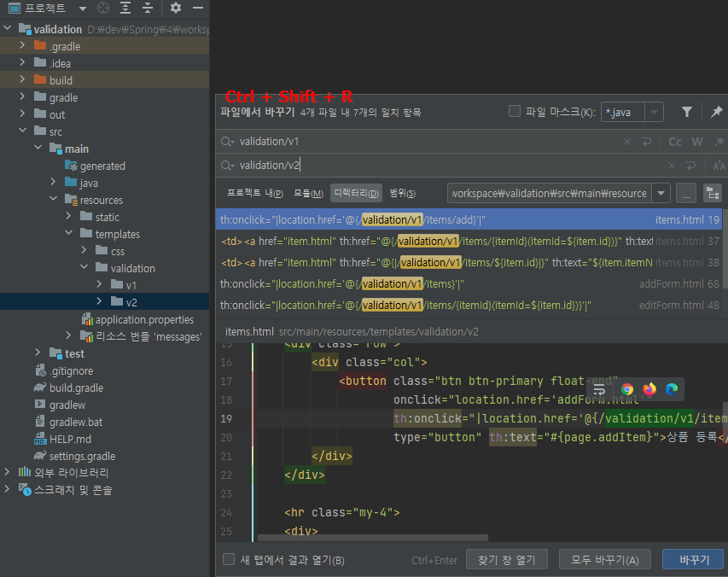The width and height of the screenshot is (728, 577).
Task: Expand the messages resource bundle
Action: (69, 335)
